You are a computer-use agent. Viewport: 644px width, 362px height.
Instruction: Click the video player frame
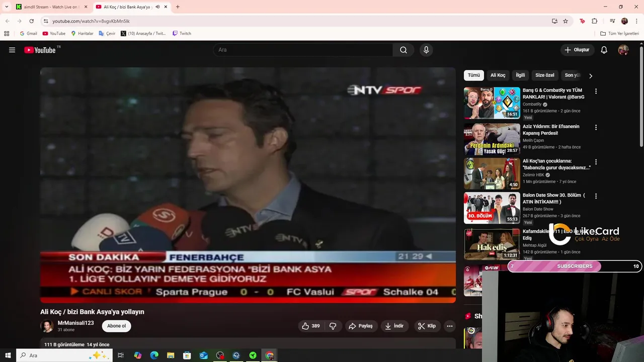[x=248, y=185]
